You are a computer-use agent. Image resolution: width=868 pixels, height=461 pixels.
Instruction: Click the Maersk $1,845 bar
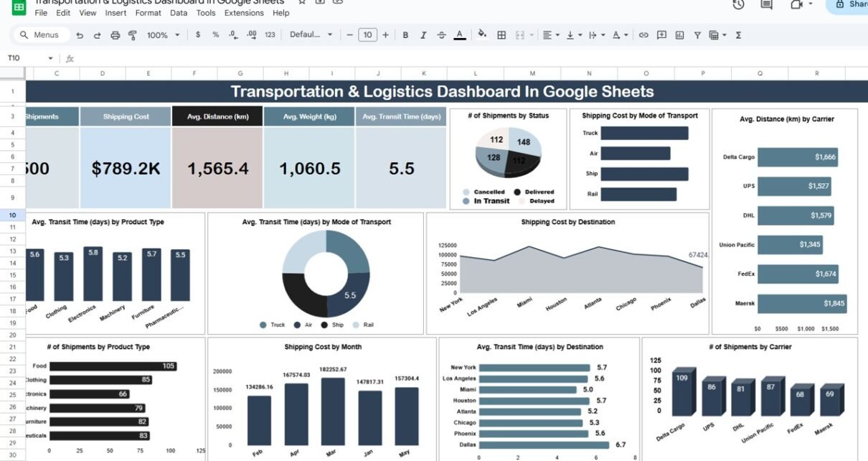click(802, 304)
